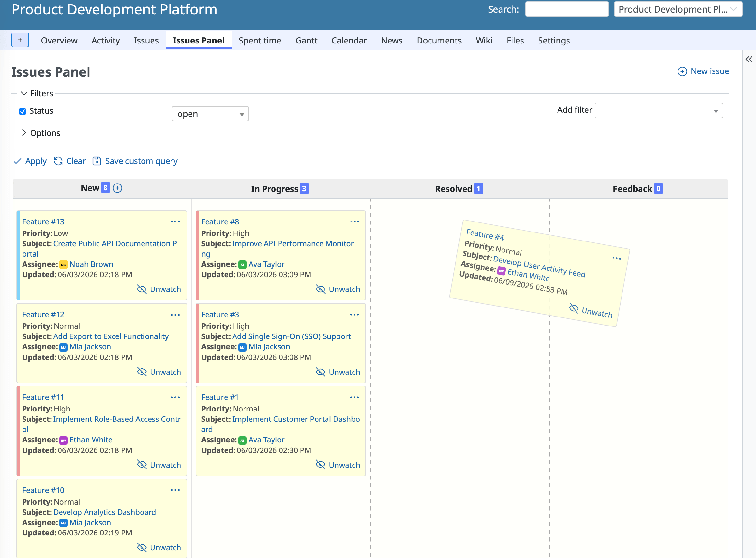Open the three-dot menu on Feature #12
The image size is (756, 558).
[175, 315]
